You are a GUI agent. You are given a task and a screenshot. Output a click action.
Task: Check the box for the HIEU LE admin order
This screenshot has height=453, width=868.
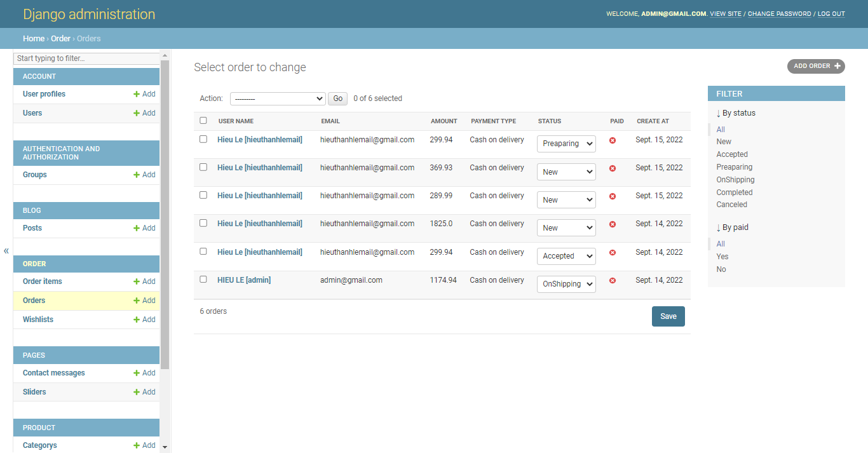(x=203, y=279)
